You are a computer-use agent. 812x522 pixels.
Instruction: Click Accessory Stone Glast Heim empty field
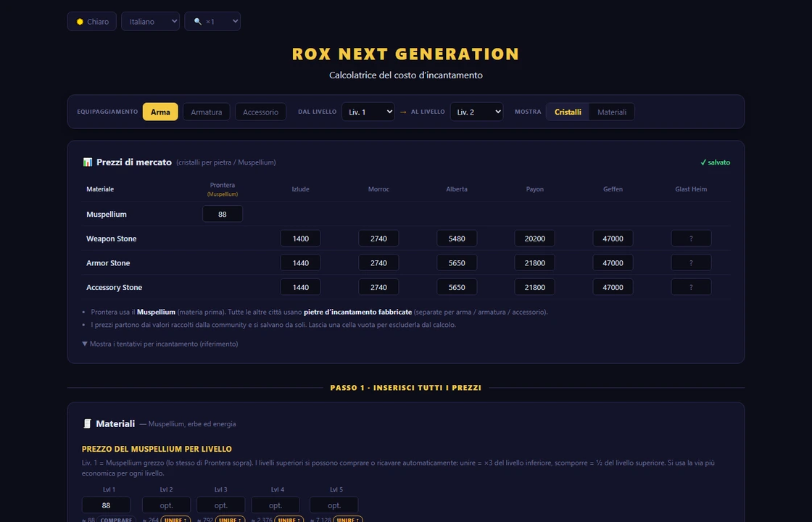691,287
